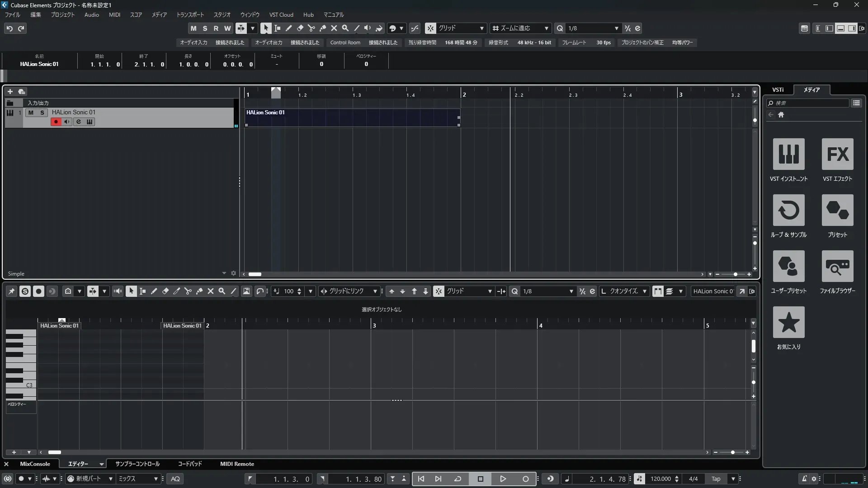Open the Favorites star tile
The width and height of the screenshot is (868, 488).
[788, 322]
